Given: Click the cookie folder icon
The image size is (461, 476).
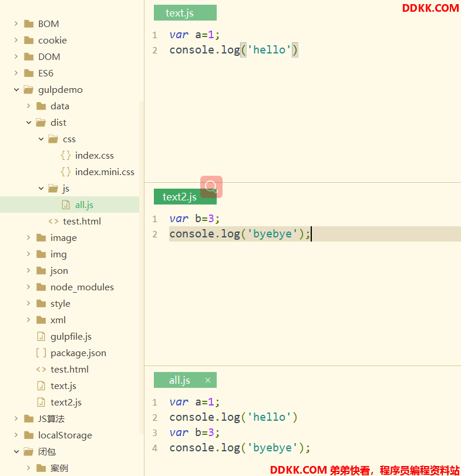Looking at the screenshot, I should 29,40.
